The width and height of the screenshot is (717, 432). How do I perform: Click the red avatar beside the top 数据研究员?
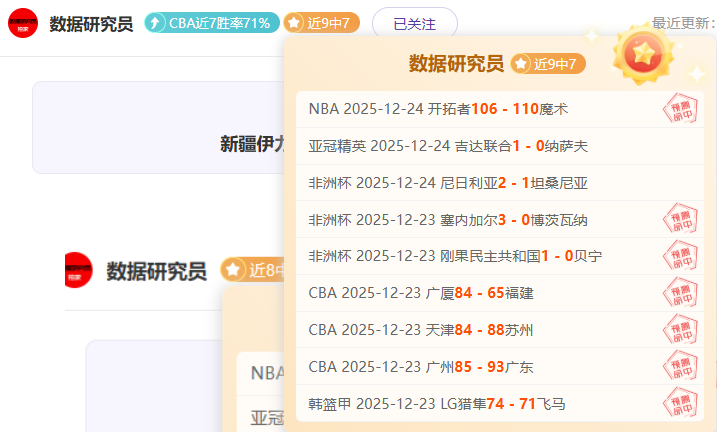(23, 23)
